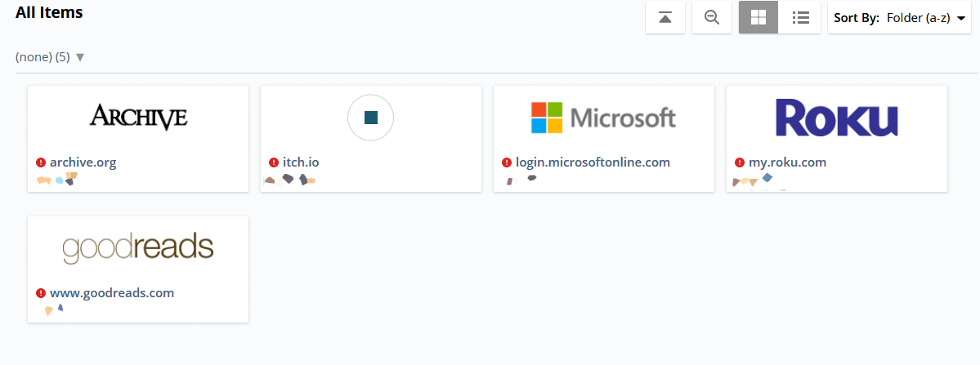Click the warning icon beside www.goodreads.com
980x365 pixels.
(x=41, y=293)
